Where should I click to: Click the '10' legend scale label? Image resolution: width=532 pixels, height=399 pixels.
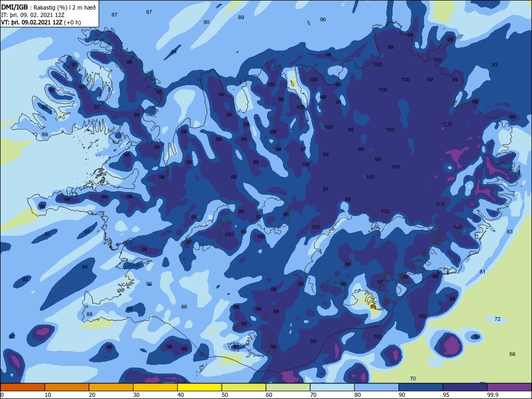(48, 395)
